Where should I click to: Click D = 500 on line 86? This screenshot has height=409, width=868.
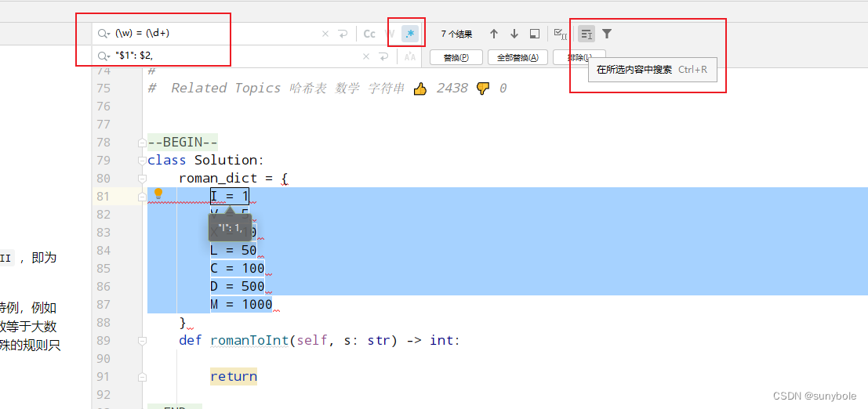pyautogui.click(x=238, y=287)
